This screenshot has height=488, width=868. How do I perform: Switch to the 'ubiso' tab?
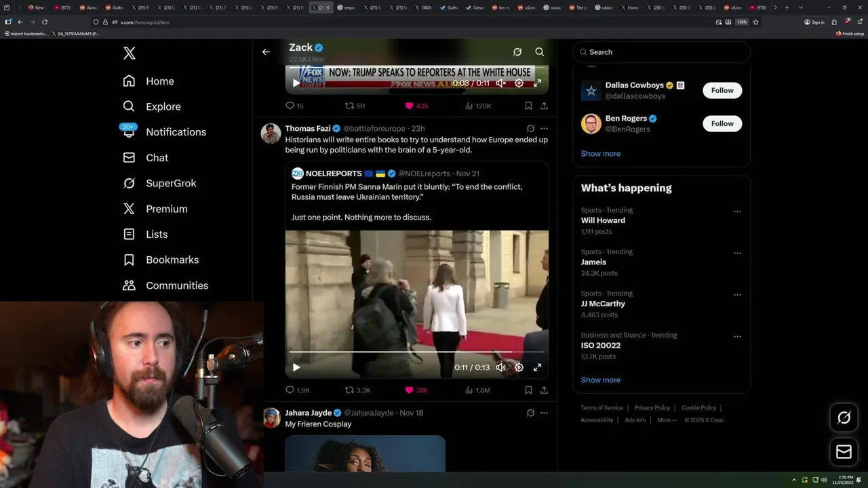604,7
